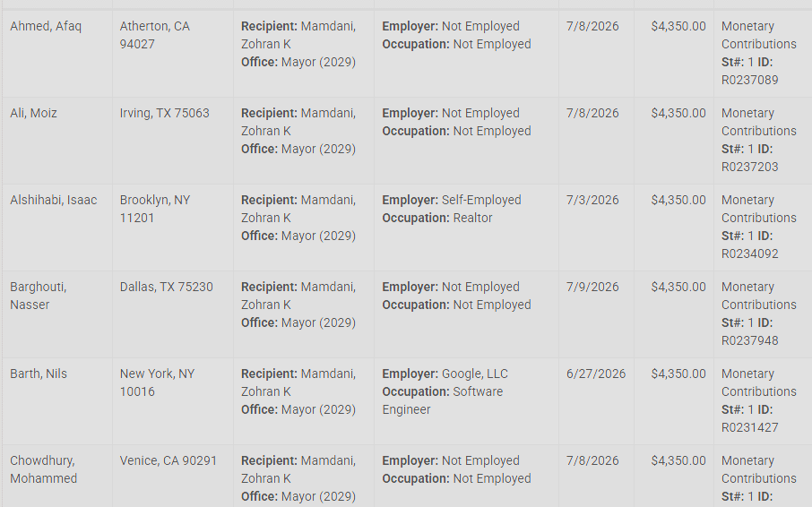Screen dimensions: 812x507
Task: Select the Google, LLC employer text
Action: coord(475,374)
